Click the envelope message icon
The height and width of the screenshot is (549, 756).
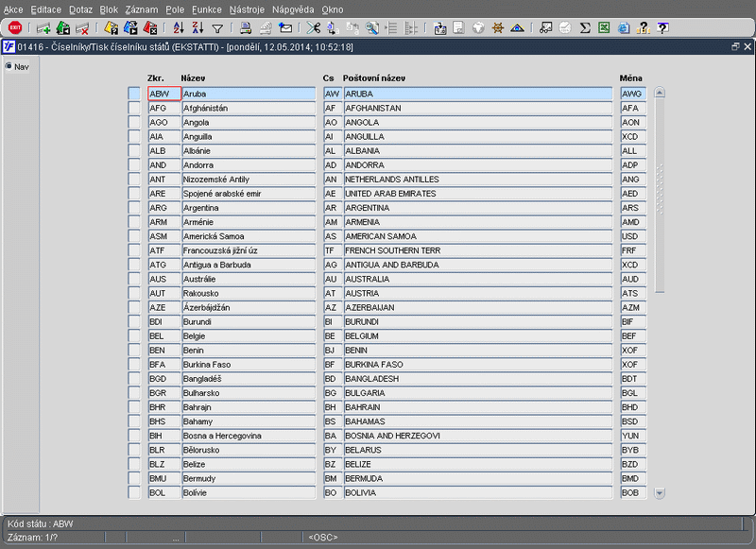[x=285, y=28]
